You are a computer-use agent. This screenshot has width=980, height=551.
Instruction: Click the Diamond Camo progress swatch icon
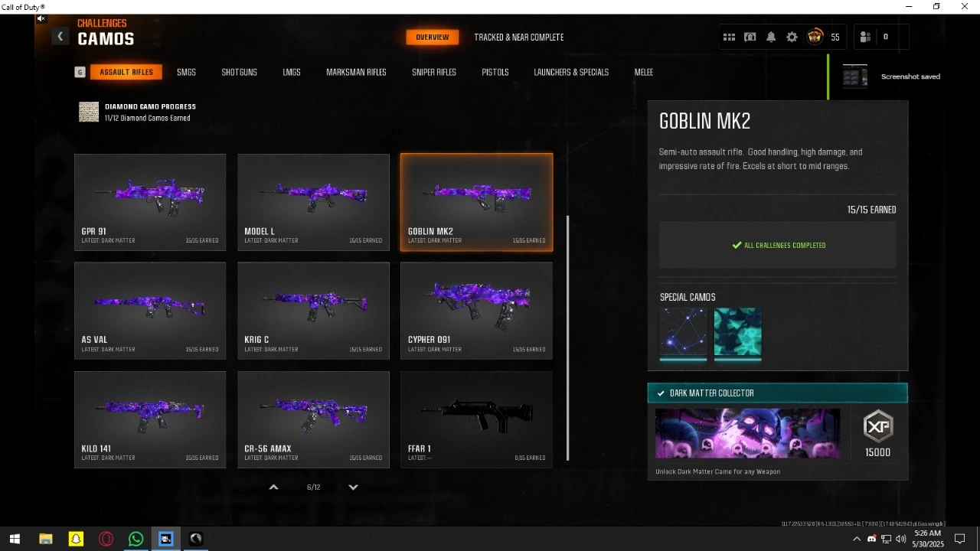[x=89, y=112]
